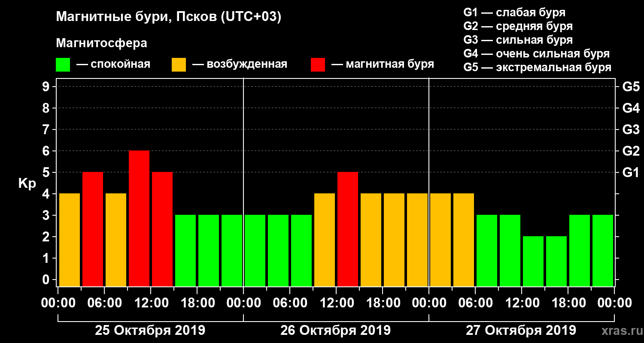Click the G5 right-axis label
The height and width of the screenshot is (343, 644).
[x=631, y=87]
